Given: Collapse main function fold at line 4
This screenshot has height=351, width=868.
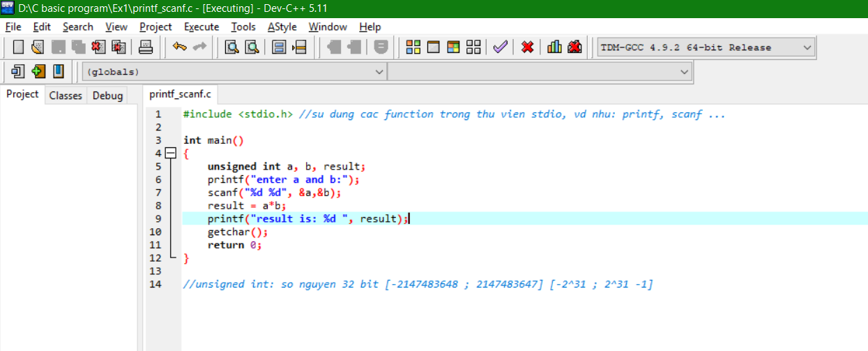Looking at the screenshot, I should click(170, 154).
